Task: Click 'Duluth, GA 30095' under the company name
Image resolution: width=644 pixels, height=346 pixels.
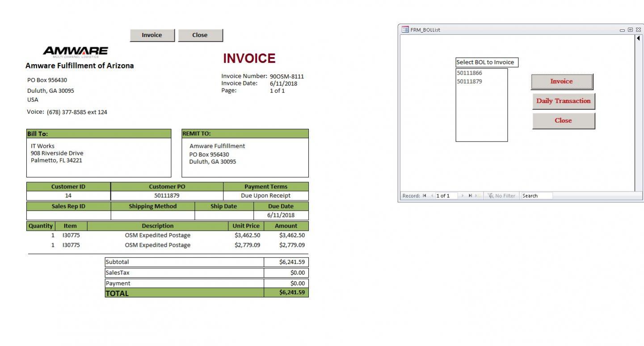Action: pyautogui.click(x=51, y=90)
